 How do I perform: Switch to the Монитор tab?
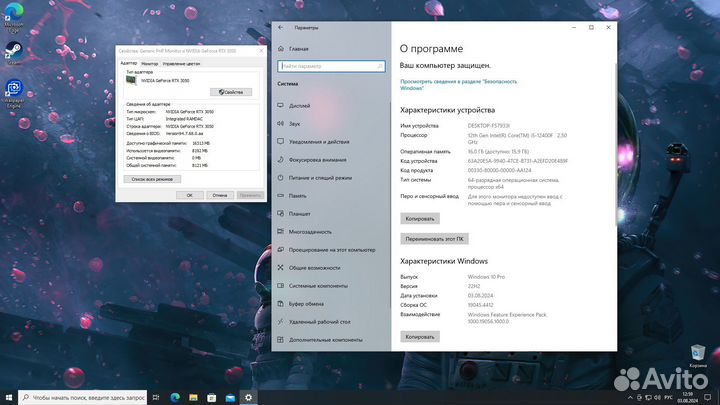[150, 64]
